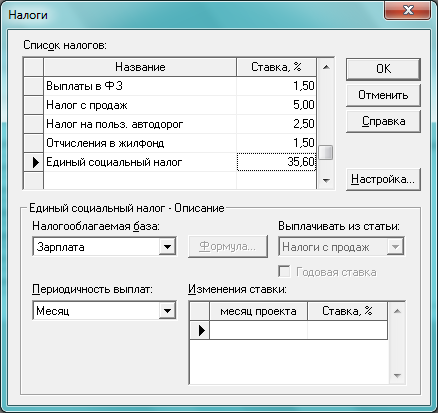
Task: Click row selector of Налог с продаж
Action: click(34, 105)
